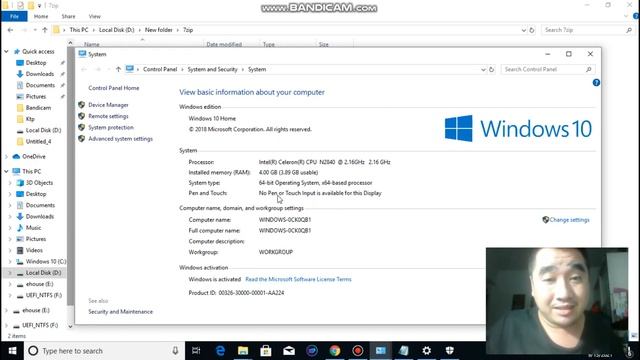Open Mail app from taskbar
The width and height of the screenshot is (640, 360).
[289, 351]
